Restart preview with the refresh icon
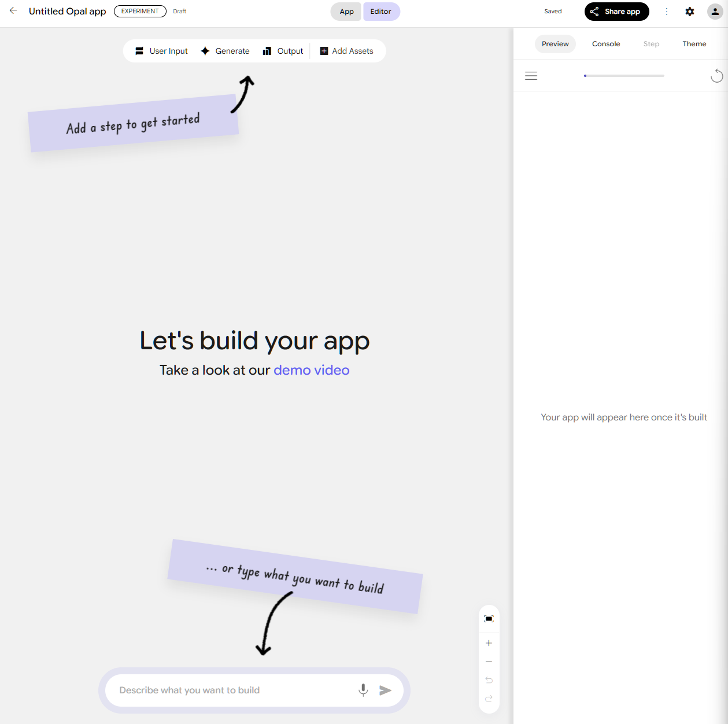This screenshot has height=724, width=728. [x=716, y=76]
